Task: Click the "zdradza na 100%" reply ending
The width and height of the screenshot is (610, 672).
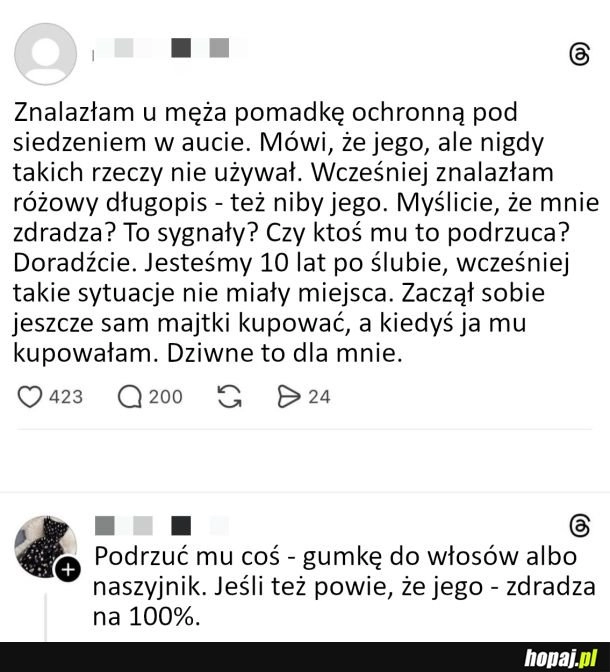Action: 148,618
